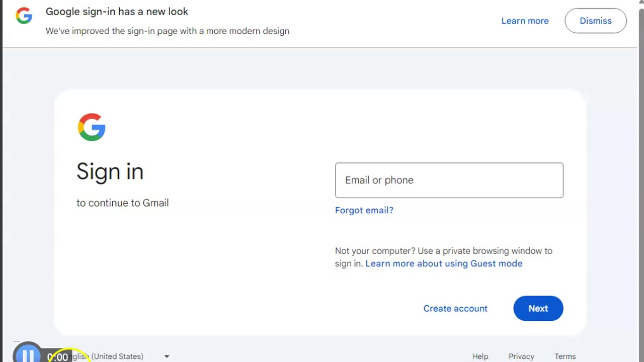The width and height of the screenshot is (644, 362).
Task: Click the Google logo in the banner
Action: tap(24, 16)
